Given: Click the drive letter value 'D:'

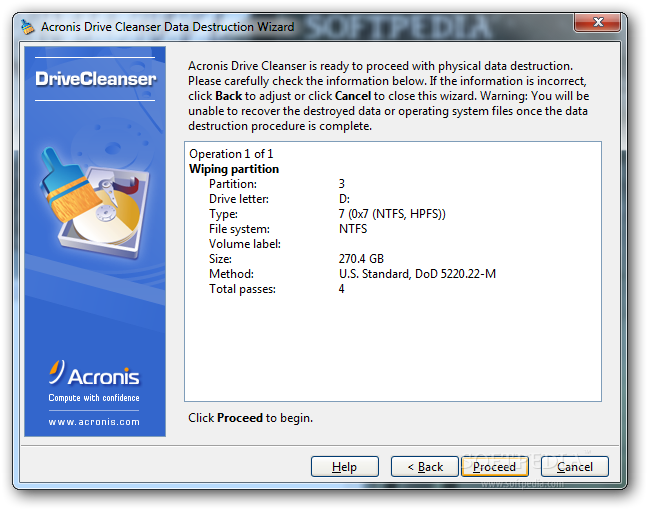Looking at the screenshot, I should tap(344, 199).
